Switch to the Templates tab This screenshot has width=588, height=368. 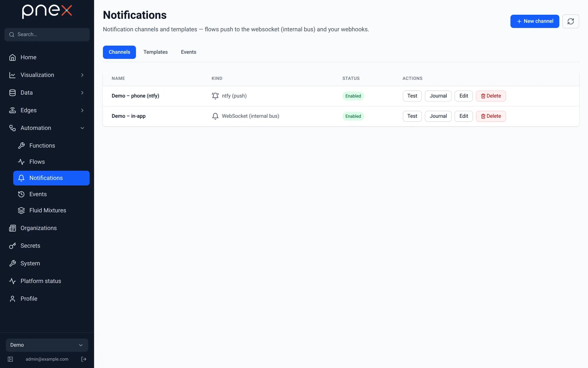(x=156, y=52)
